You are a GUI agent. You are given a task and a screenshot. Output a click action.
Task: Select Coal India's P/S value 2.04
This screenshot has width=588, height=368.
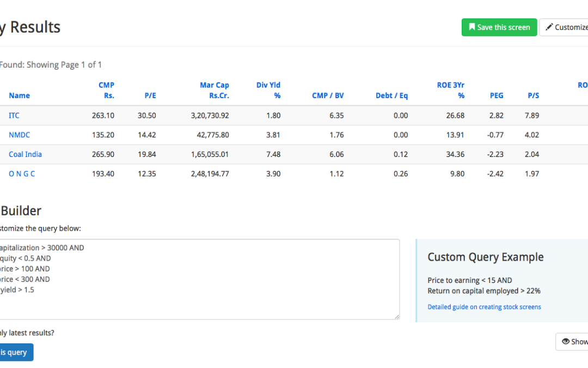click(532, 154)
